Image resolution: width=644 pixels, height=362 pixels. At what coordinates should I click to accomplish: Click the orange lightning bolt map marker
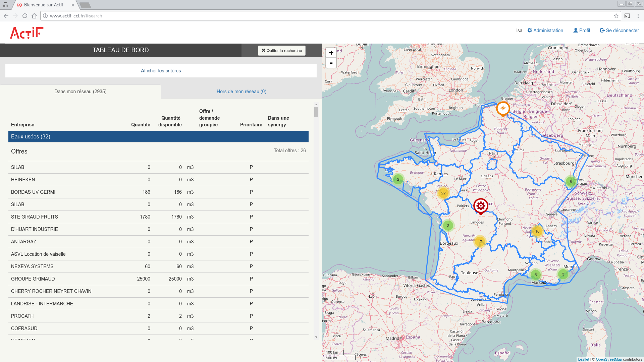coord(503,108)
